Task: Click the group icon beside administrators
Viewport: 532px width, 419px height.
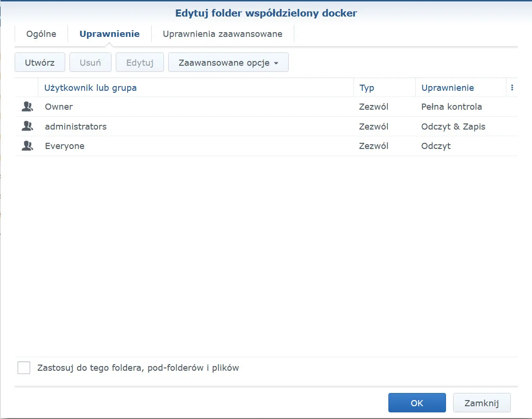Action: coord(27,127)
